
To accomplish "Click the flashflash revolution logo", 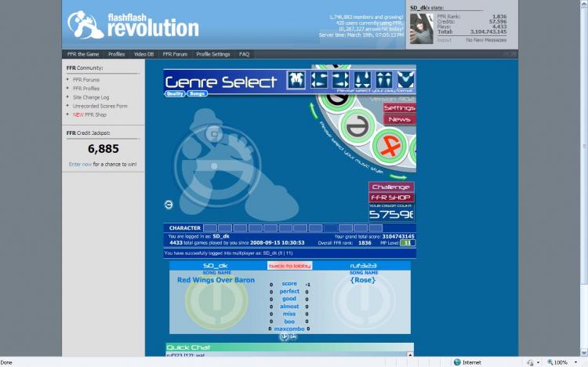I will [x=133, y=25].
